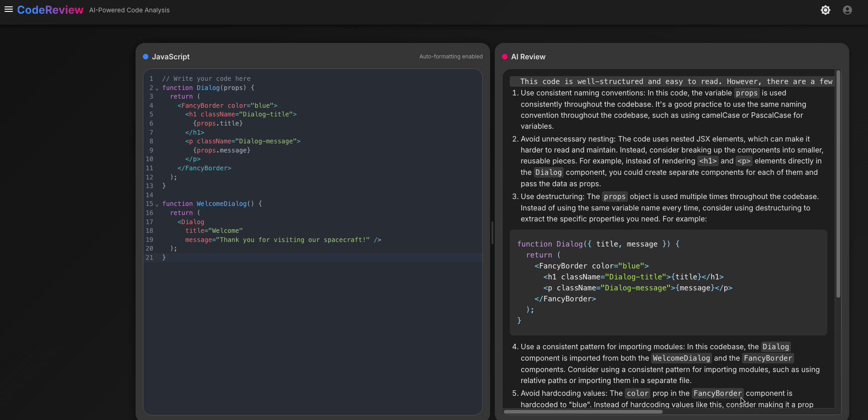Click review item 'Avoid hardcoding values'
Viewport: 868px width, 420px height.
pos(564,393)
